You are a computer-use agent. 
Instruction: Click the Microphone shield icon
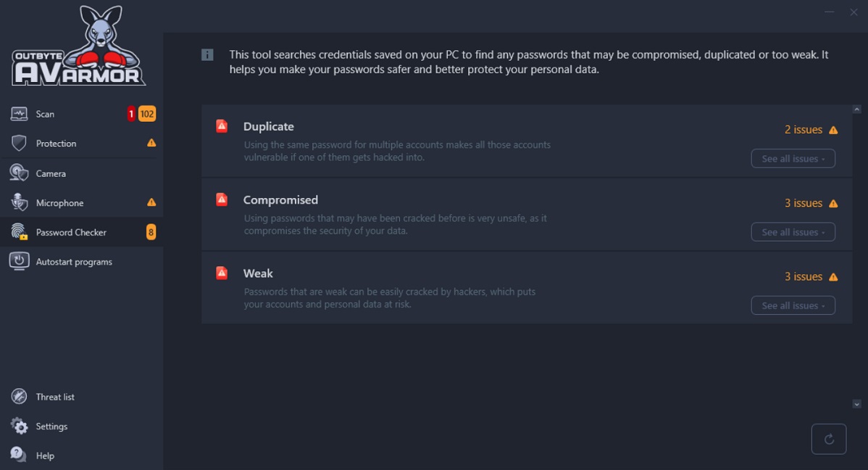click(19, 202)
